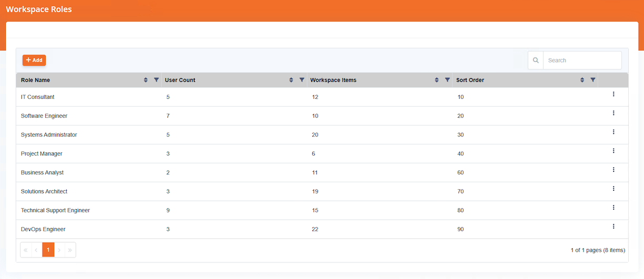Click sort order value 80
Image resolution: width=644 pixels, height=279 pixels.
(461, 210)
